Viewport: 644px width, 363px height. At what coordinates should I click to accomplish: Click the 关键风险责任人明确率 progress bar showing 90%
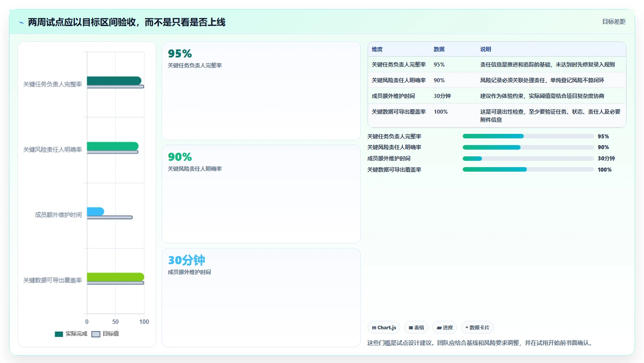coord(528,147)
